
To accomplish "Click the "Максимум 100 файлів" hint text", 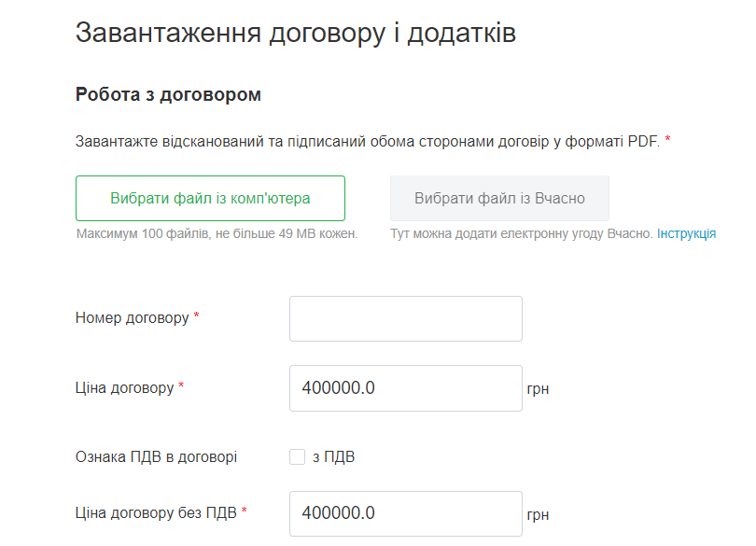I will 217,233.
